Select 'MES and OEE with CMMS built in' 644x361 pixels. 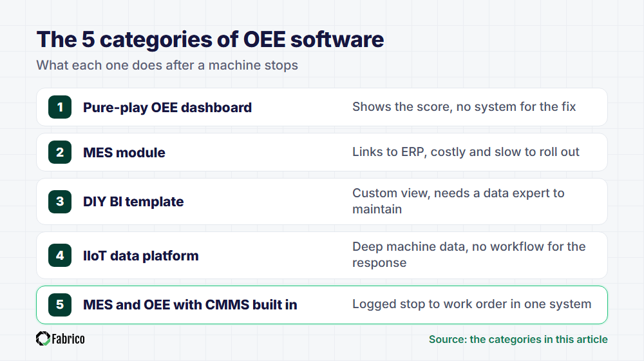(x=190, y=305)
